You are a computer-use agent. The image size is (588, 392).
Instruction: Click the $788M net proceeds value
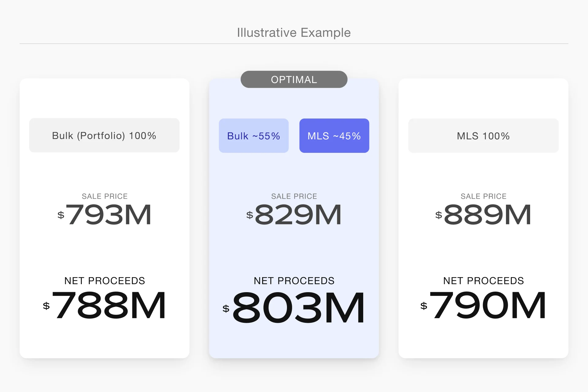(104, 305)
